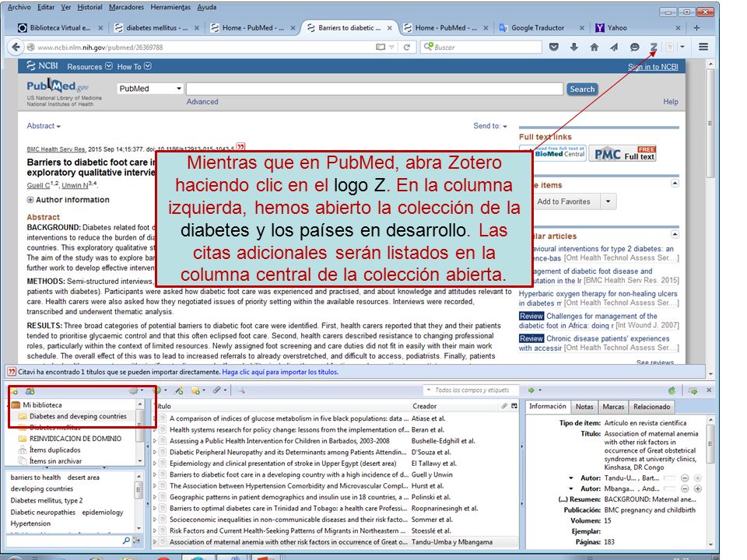747x560 pixels.
Task: Create a new note in Zotero
Action: coord(197,390)
